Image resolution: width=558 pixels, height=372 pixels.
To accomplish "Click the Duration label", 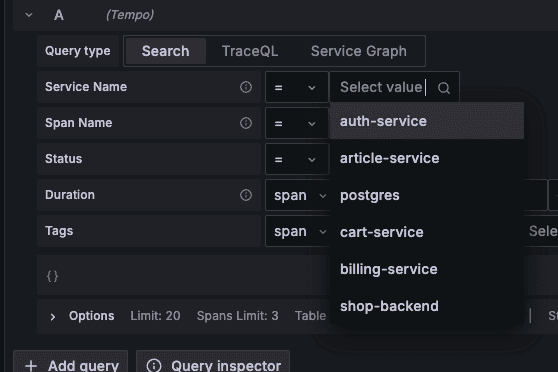I will tap(70, 195).
